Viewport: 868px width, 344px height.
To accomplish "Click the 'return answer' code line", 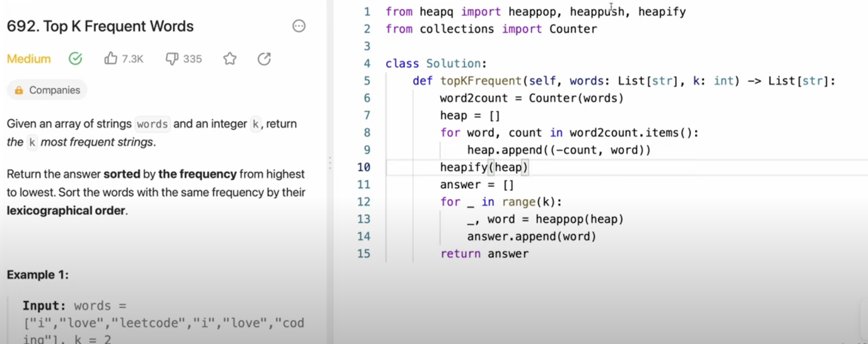I will tap(484, 254).
